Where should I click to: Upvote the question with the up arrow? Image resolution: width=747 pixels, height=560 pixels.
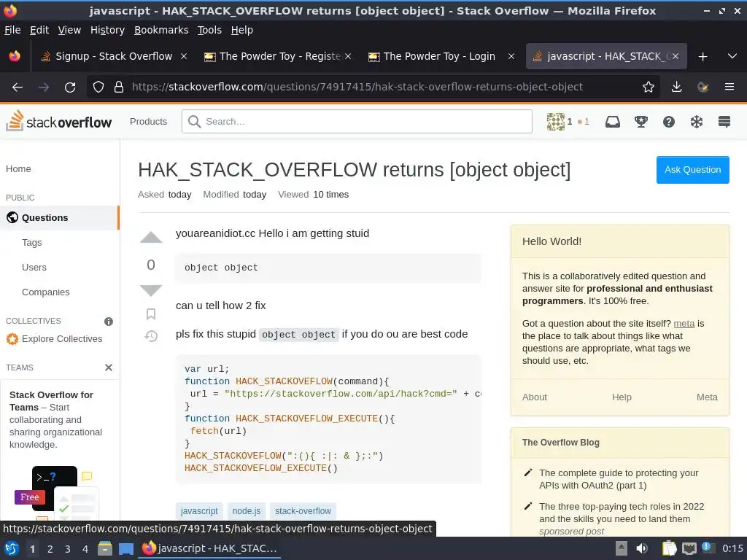pos(151,237)
